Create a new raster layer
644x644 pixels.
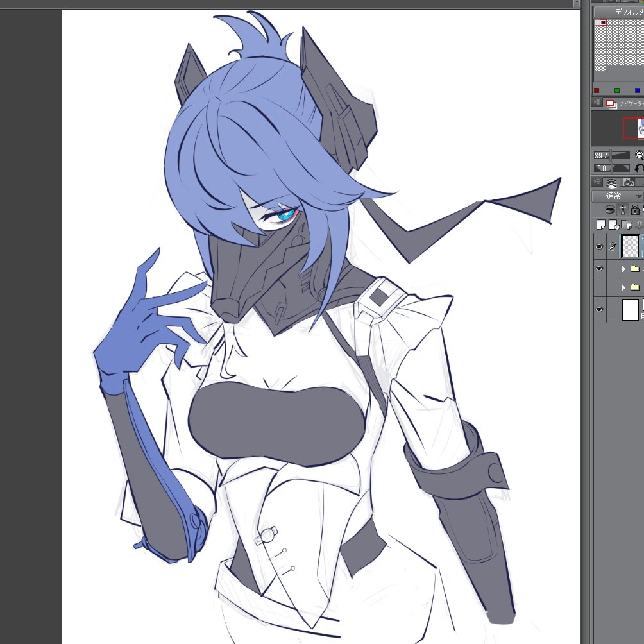coord(601,225)
